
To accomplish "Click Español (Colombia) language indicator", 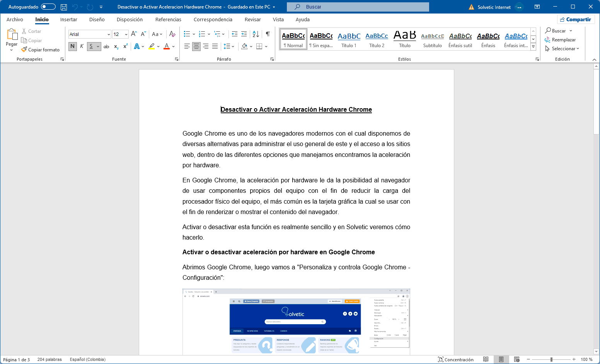I will coord(88,359).
